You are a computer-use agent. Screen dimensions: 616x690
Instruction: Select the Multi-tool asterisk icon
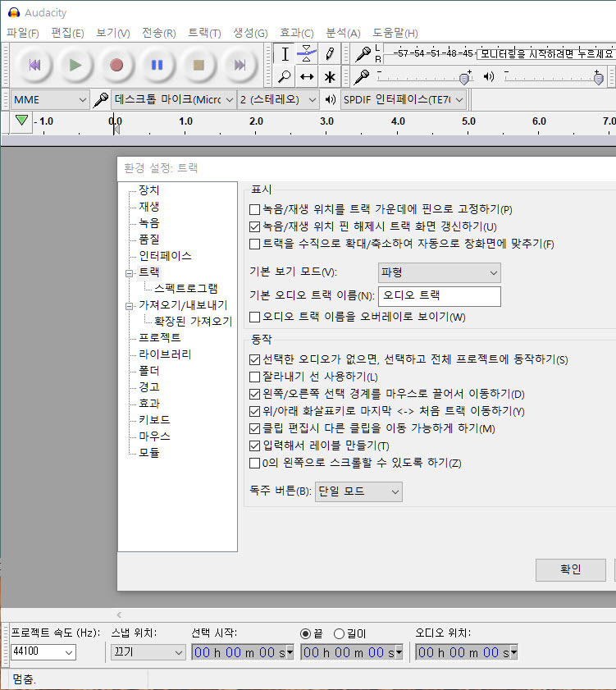330,76
